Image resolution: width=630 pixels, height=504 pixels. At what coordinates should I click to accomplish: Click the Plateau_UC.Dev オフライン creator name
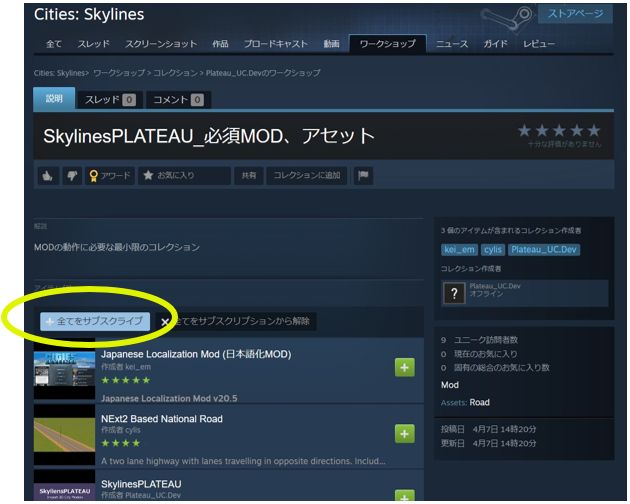click(495, 290)
